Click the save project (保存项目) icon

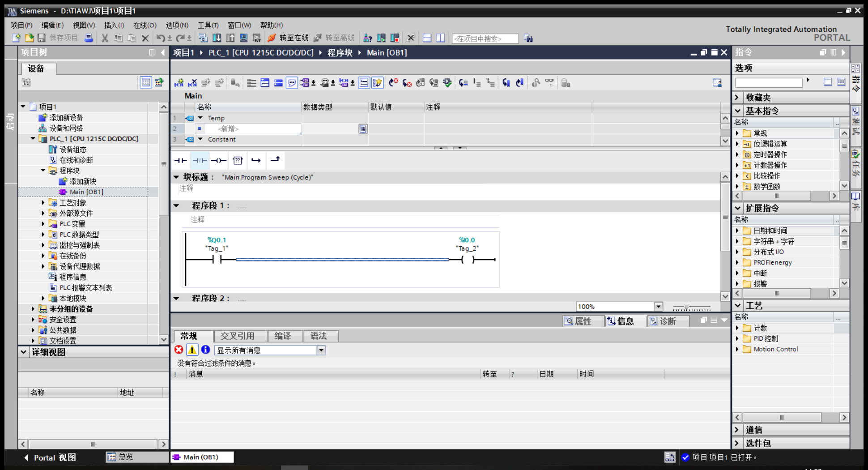click(x=42, y=38)
